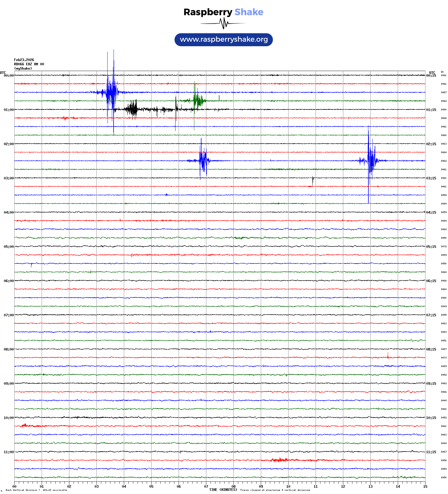448x494 pixels.
Task: Click the large blue event in the 00:30 trace
Action: [111, 92]
